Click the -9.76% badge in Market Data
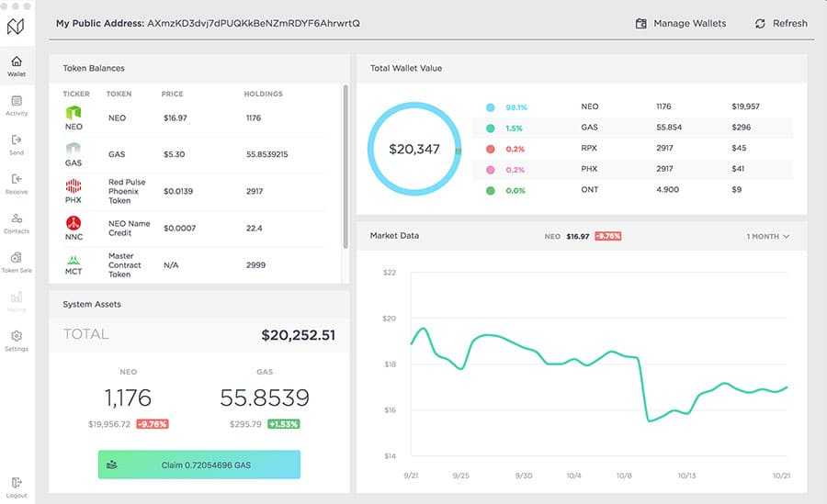Image resolution: width=827 pixels, height=504 pixels. click(607, 236)
